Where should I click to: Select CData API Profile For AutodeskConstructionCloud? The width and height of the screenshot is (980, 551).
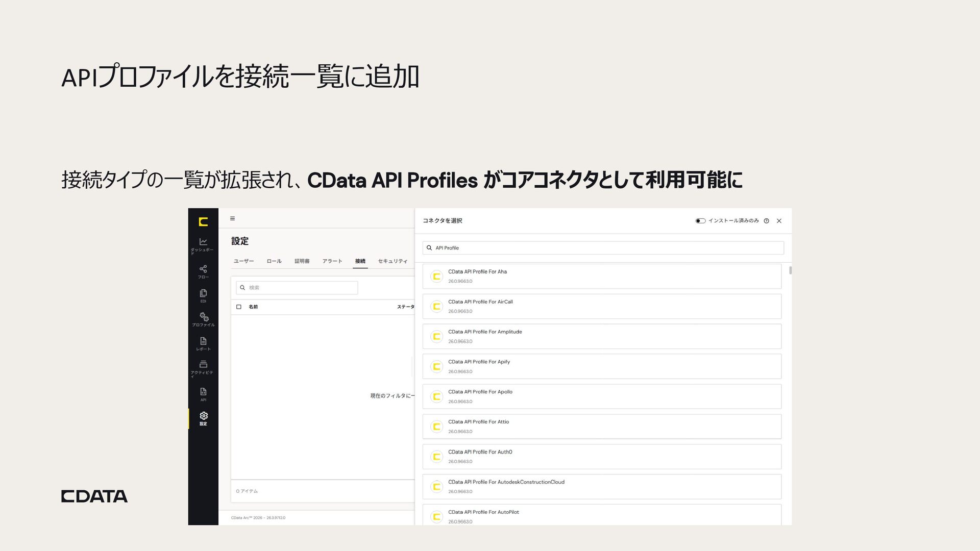(x=602, y=487)
